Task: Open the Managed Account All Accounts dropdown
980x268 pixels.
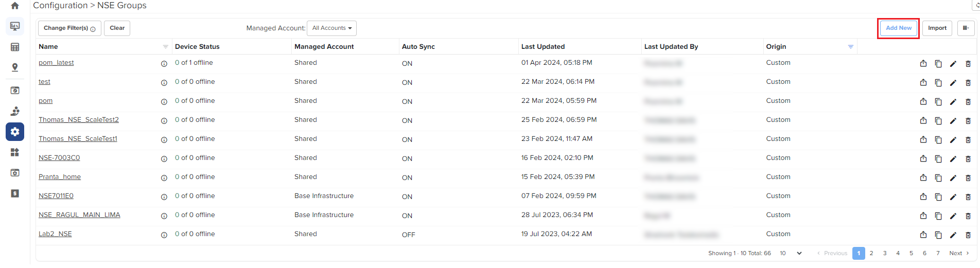Action: (331, 28)
